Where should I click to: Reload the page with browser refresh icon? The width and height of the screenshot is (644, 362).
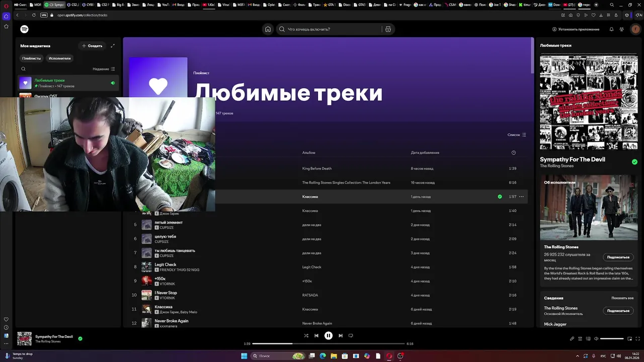(x=34, y=15)
